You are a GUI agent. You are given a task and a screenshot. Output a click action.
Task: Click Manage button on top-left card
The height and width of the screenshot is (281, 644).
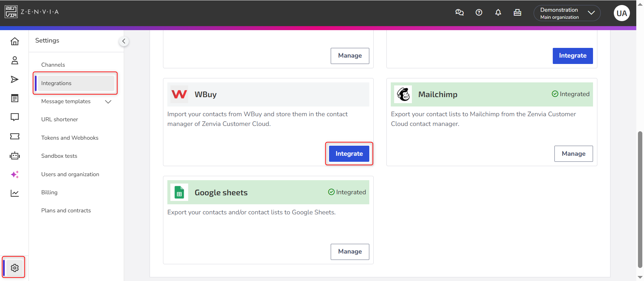point(350,56)
